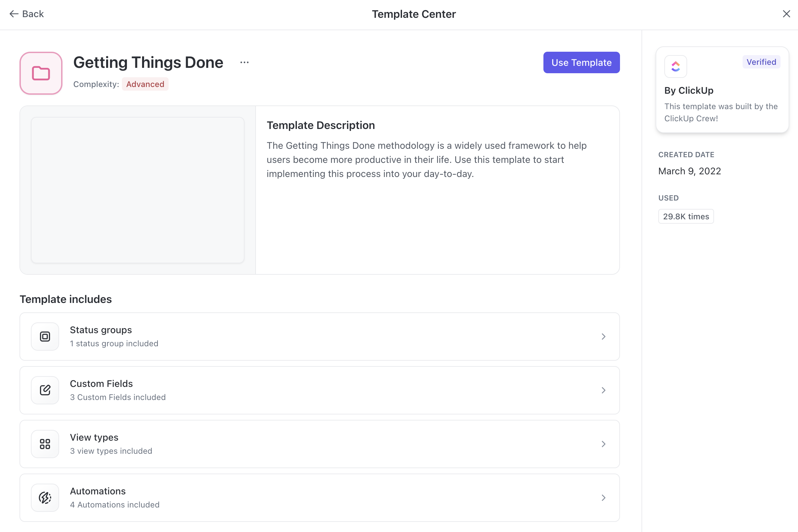Click the Status groups square icon
798x532 pixels.
[x=45, y=336]
